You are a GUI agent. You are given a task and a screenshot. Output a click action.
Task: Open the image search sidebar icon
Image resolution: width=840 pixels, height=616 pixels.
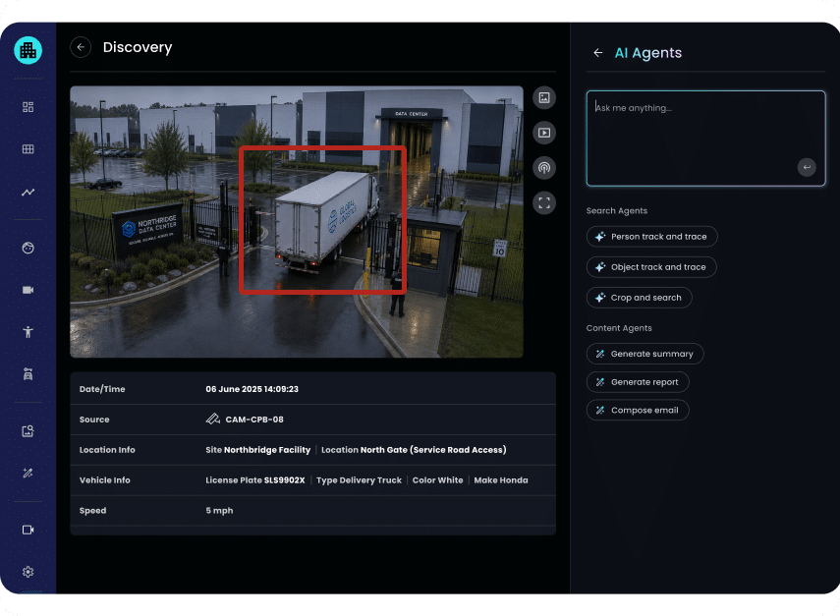click(x=28, y=431)
